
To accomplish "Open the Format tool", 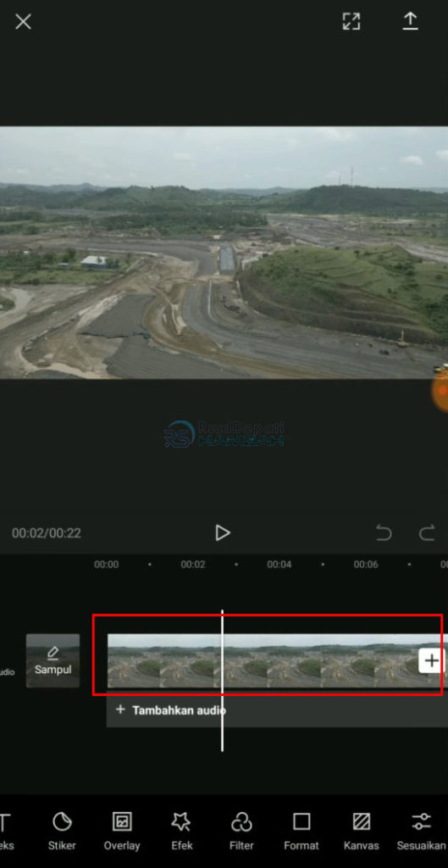I will 301,831.
